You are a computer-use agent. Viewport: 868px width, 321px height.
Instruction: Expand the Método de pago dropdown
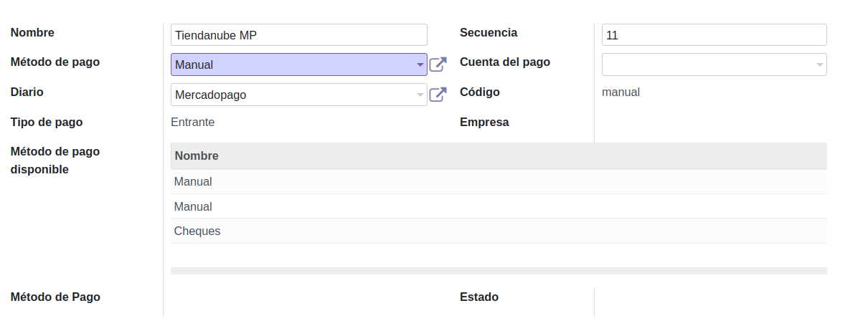point(420,64)
